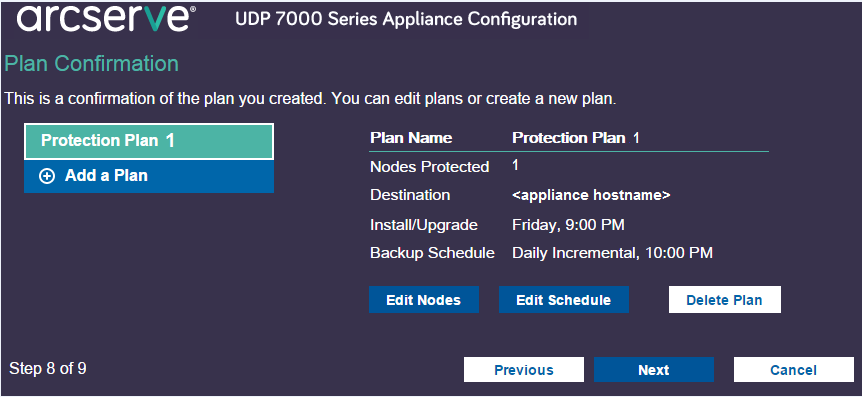Cancel the appliance configuration wizard
The height and width of the screenshot is (397, 862).
pyautogui.click(x=794, y=370)
